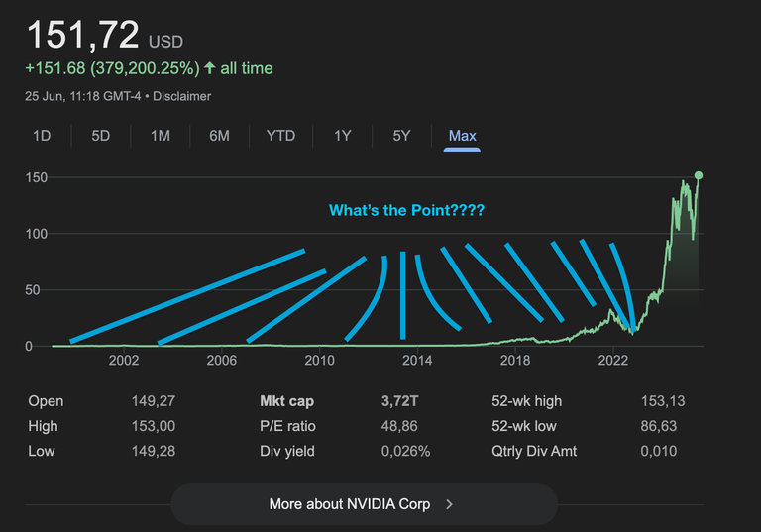761x532 pixels.
Task: Click the 52-wk high label
Action: coord(526,401)
